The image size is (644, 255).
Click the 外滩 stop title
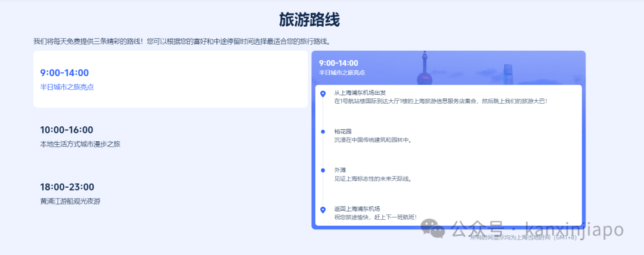coord(340,170)
